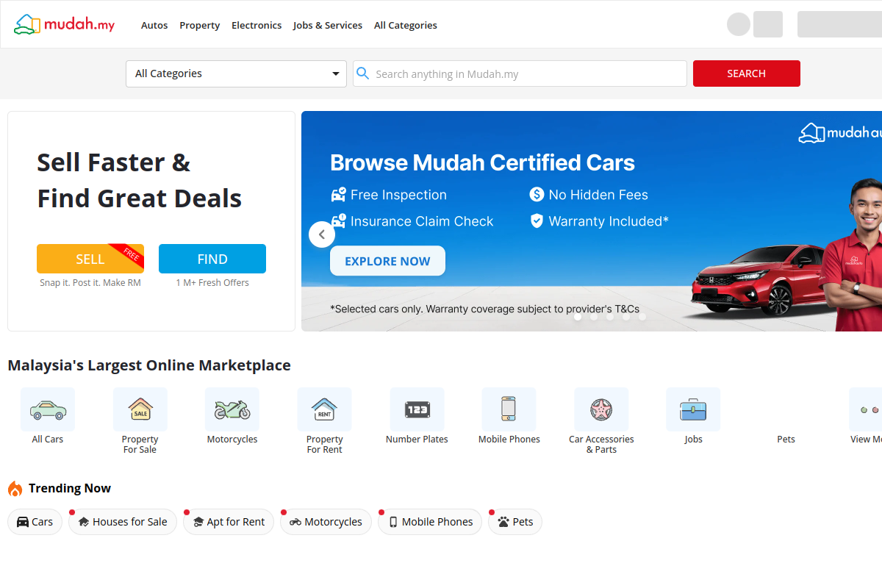Open the All Cars category icon
Viewport: 882px width, 588px height.
click(x=48, y=409)
